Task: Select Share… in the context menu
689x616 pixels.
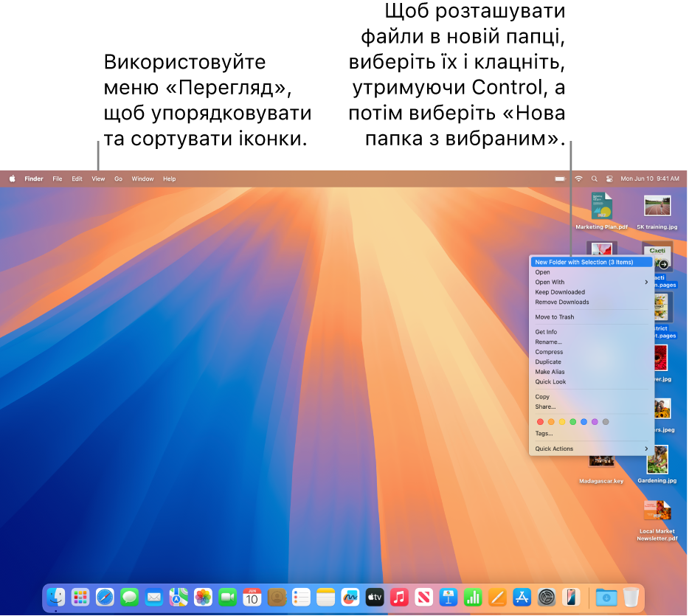Action: pyautogui.click(x=591, y=407)
